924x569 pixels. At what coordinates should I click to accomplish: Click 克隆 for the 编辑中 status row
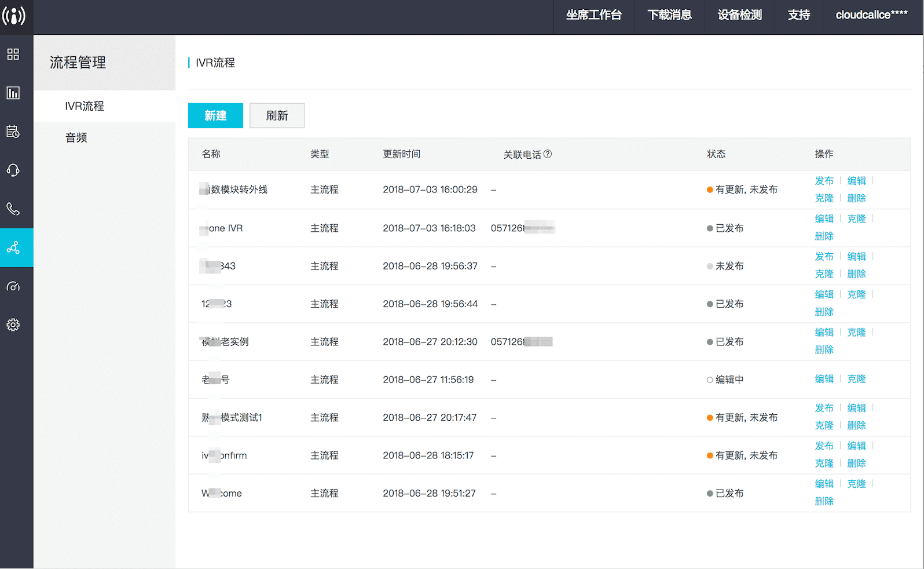(857, 379)
